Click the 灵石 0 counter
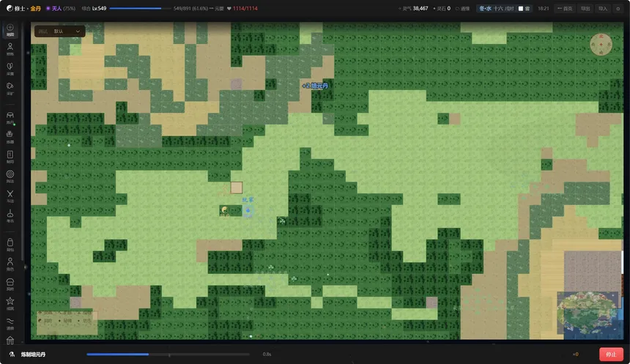 click(442, 9)
